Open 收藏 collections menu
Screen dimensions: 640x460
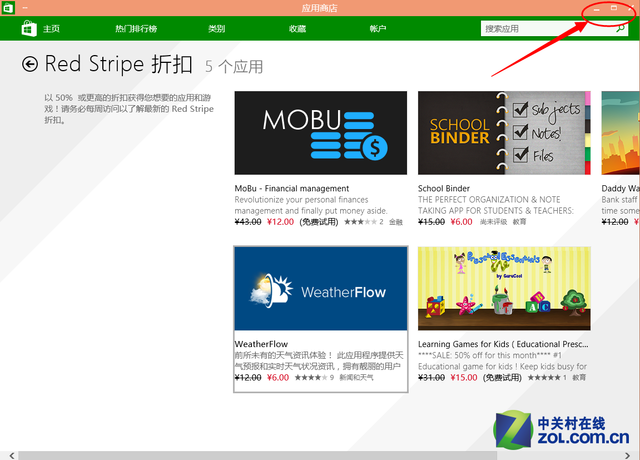[297, 29]
